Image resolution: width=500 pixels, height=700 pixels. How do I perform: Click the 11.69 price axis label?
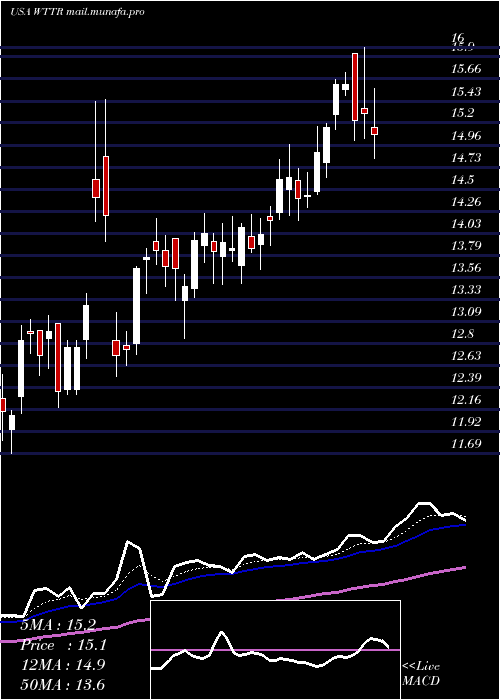pos(467,443)
